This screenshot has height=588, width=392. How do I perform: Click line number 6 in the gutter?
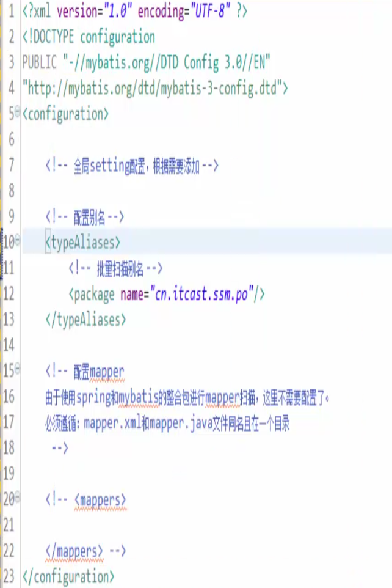coord(11,140)
